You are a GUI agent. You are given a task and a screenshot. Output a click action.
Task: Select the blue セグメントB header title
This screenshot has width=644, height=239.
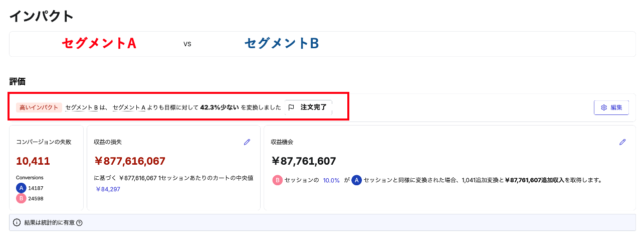pos(282,44)
